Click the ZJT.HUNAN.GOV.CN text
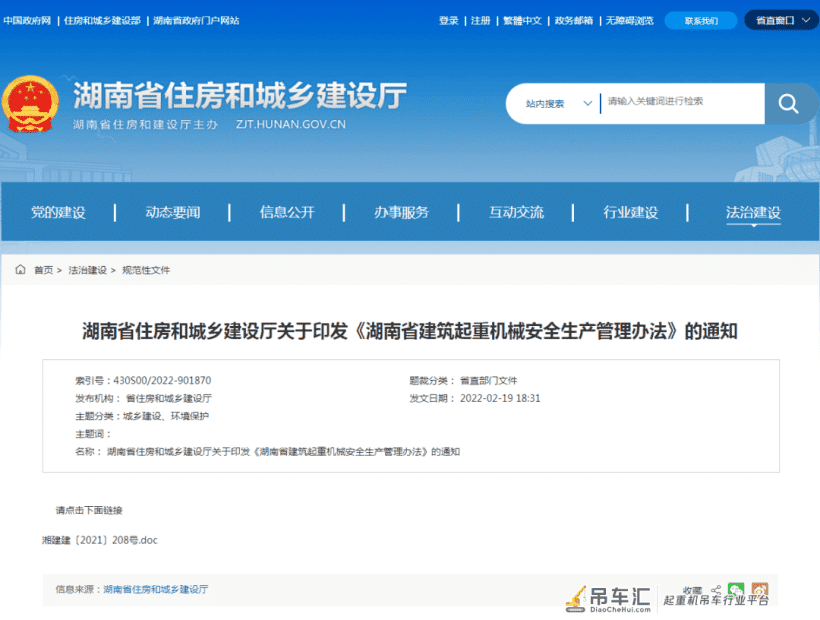The height and width of the screenshot is (620, 820). point(291,124)
